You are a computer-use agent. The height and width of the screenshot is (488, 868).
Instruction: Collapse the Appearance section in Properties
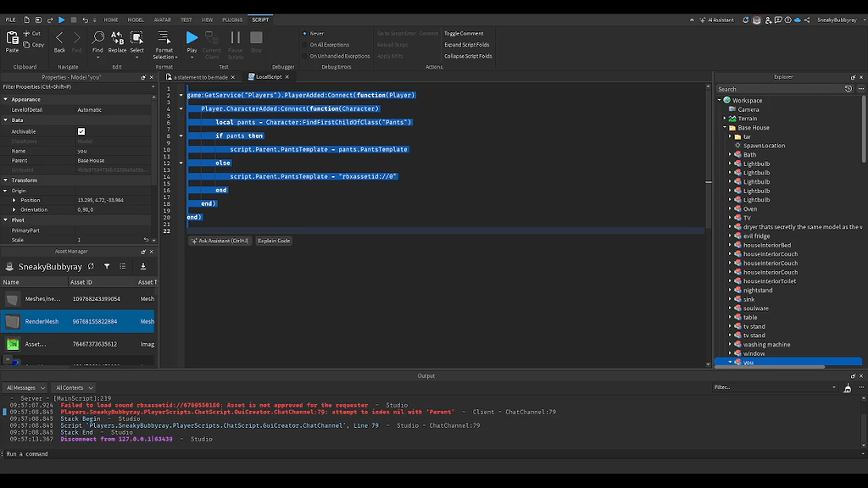[x=6, y=100]
